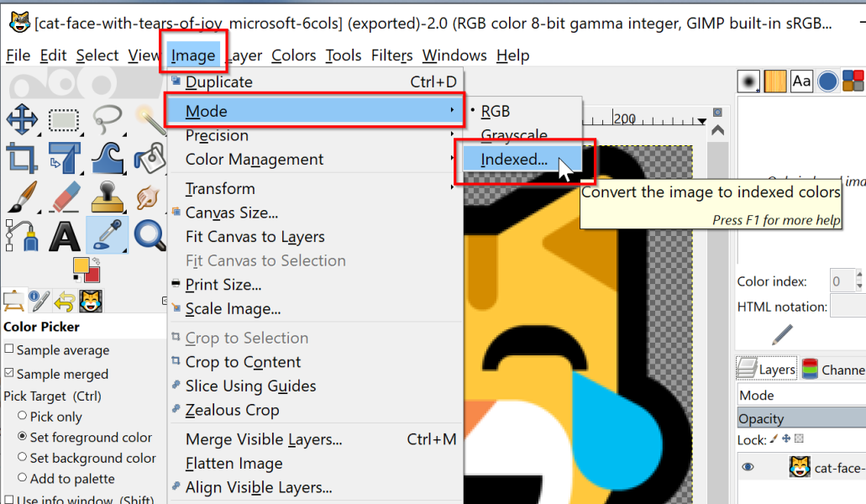Image resolution: width=866 pixels, height=504 pixels.
Task: Choose Grayscale in Mode submenu
Action: (x=523, y=135)
